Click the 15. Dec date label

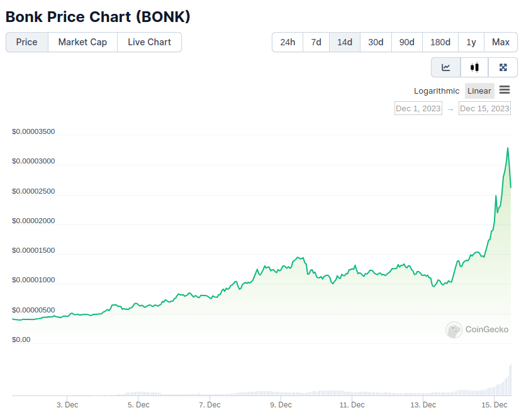click(494, 405)
